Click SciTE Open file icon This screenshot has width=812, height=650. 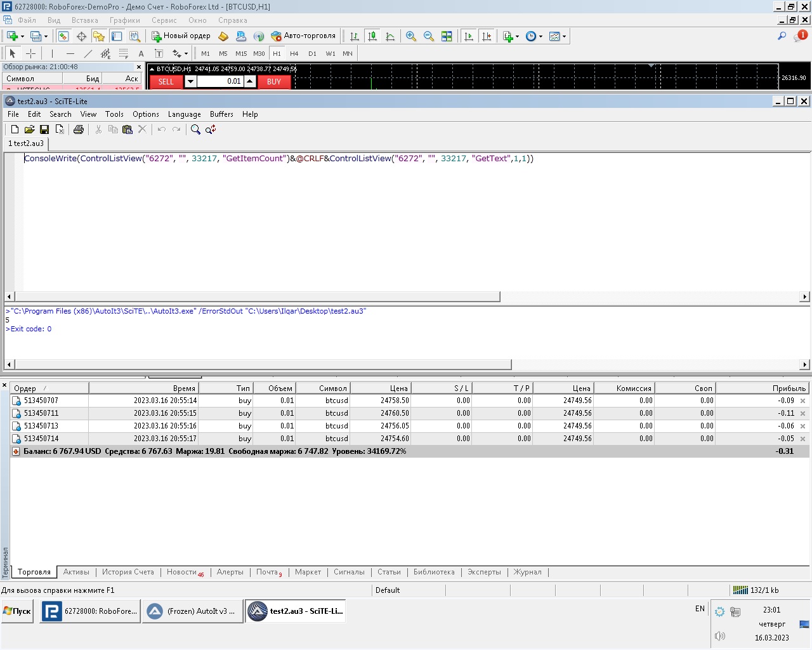point(29,129)
